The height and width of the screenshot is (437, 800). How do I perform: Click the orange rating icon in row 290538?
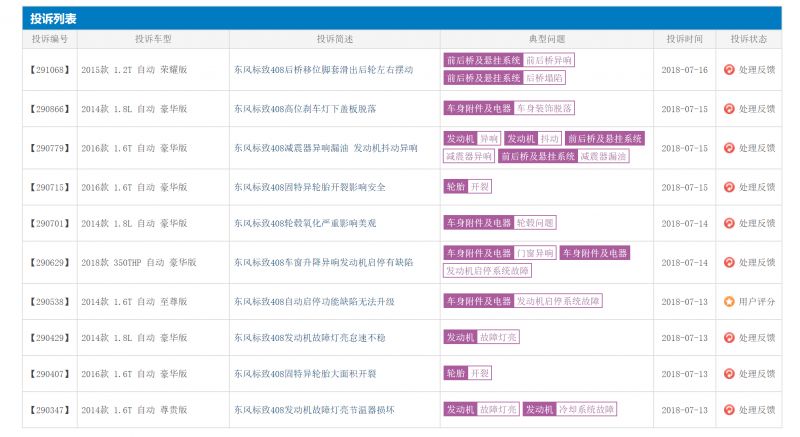(729, 302)
